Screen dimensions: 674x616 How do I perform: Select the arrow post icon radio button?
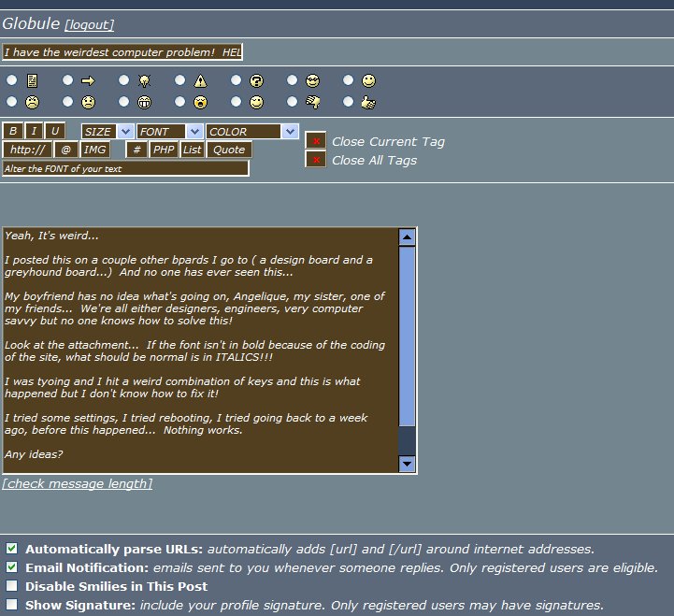tap(67, 81)
